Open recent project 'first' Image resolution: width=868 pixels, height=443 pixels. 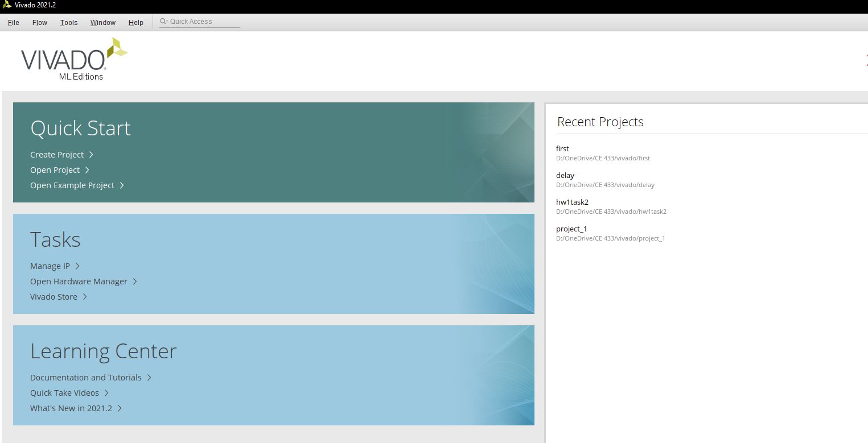(562, 148)
